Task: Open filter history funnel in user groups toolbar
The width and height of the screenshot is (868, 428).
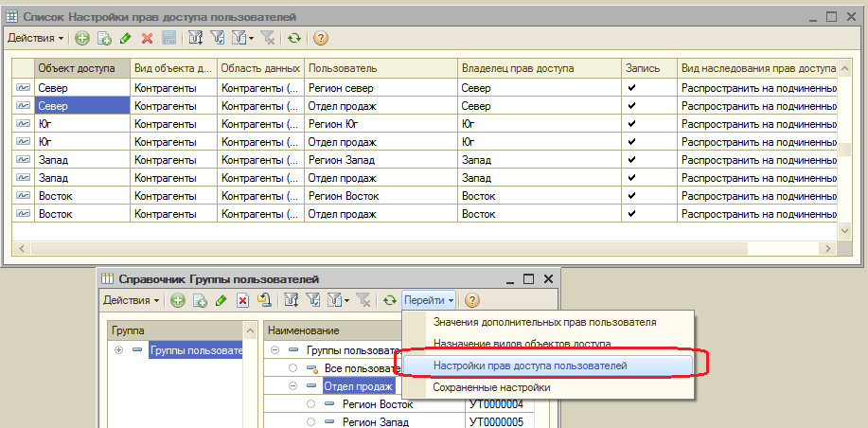Action: pos(338,300)
